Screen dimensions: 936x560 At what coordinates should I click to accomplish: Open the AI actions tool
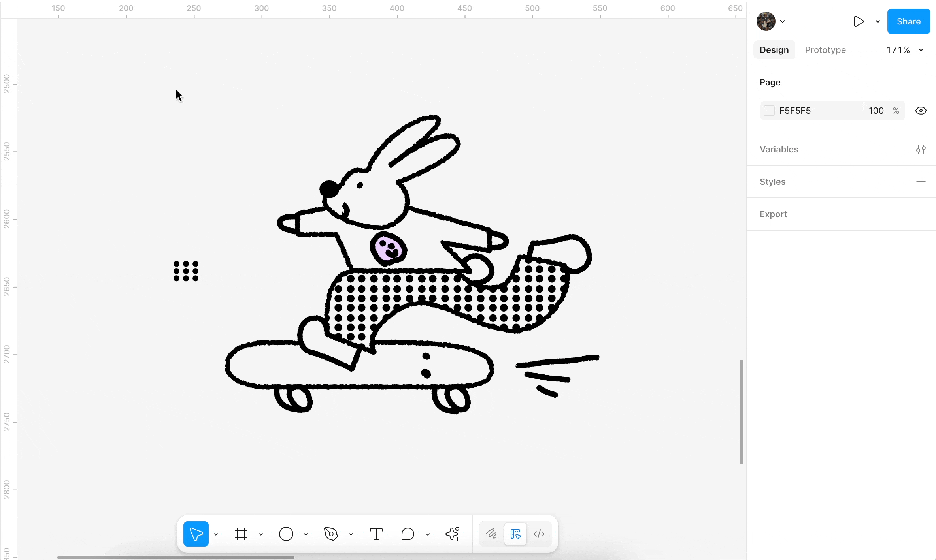click(x=453, y=534)
